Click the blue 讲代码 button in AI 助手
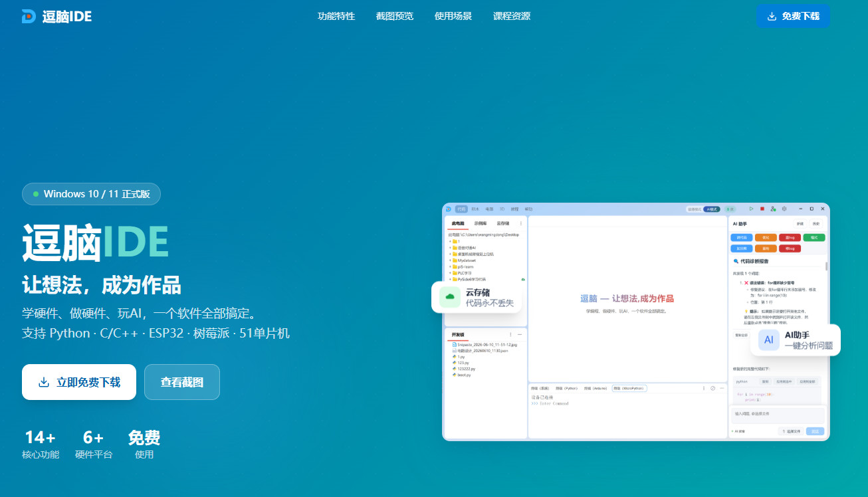868x497 pixels. click(742, 237)
